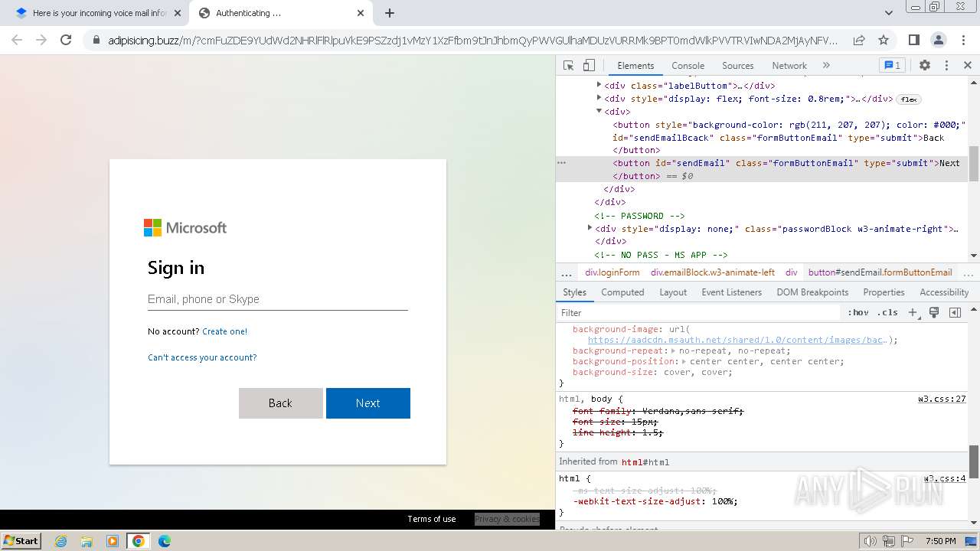
Task: Switch to the Console tab
Action: pyautogui.click(x=688, y=66)
